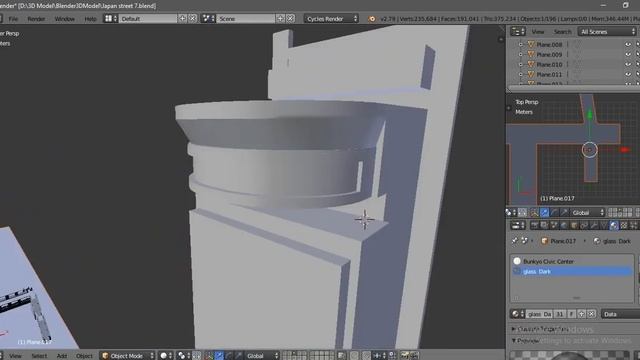Toggle visibility eye for Plane.011
Screen dimensions: 640x360
tap(628, 74)
